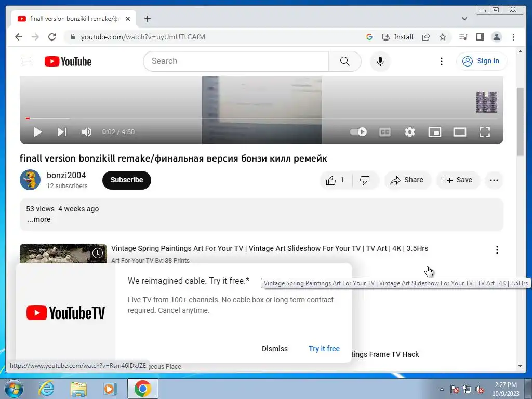Viewport: 532px width, 399px height.
Task: Show hidden system tray icons
Action: click(442, 389)
